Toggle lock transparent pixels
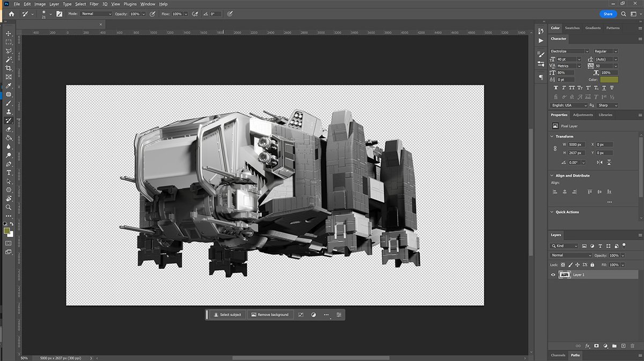 click(x=562, y=265)
